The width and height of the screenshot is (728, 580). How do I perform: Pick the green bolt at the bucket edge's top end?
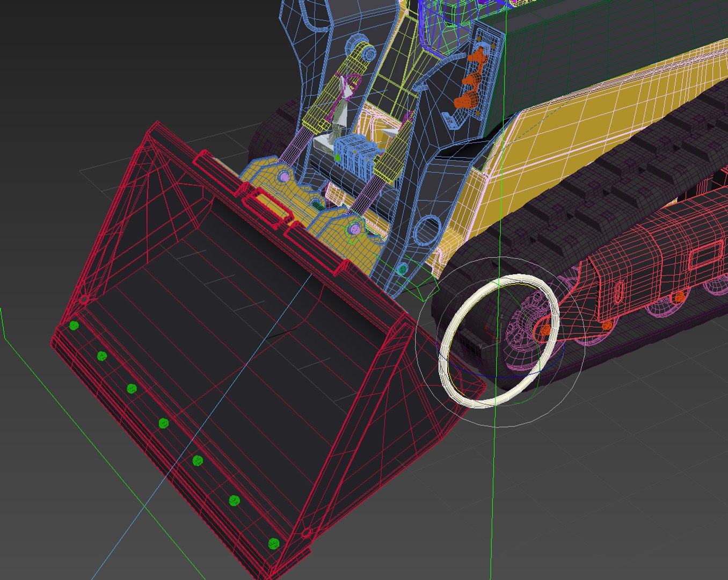[74, 325]
